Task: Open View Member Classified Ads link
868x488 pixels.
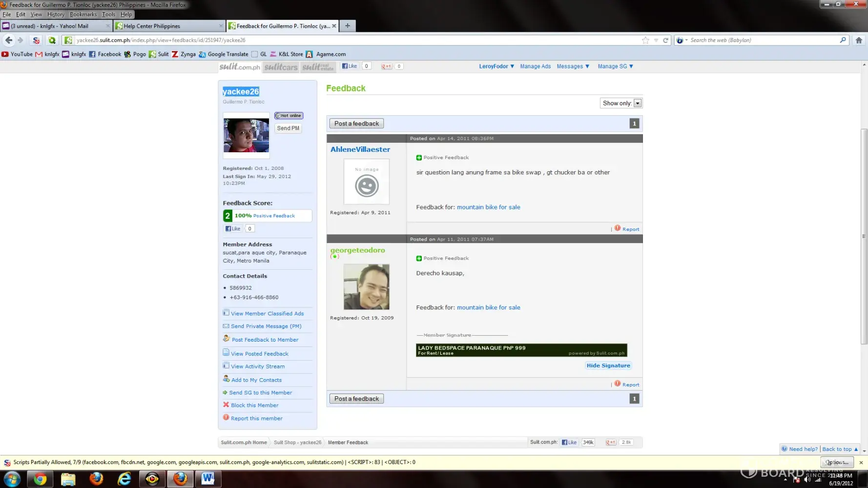Action: pos(267,314)
